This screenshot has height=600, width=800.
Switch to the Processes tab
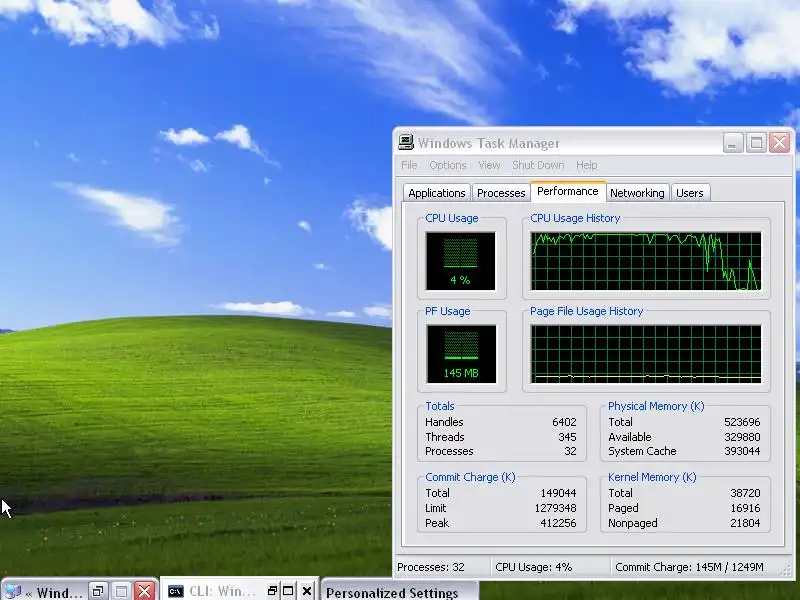[x=501, y=193]
